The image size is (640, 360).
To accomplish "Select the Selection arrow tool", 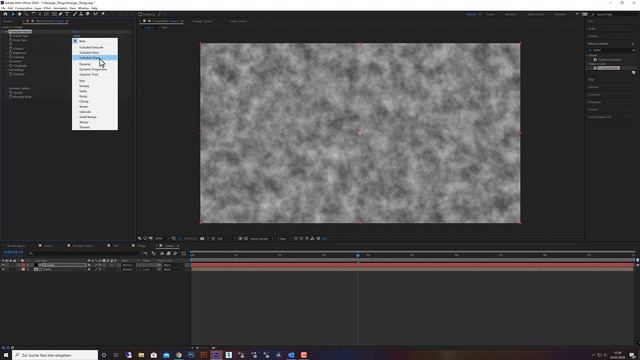I will coord(13,14).
